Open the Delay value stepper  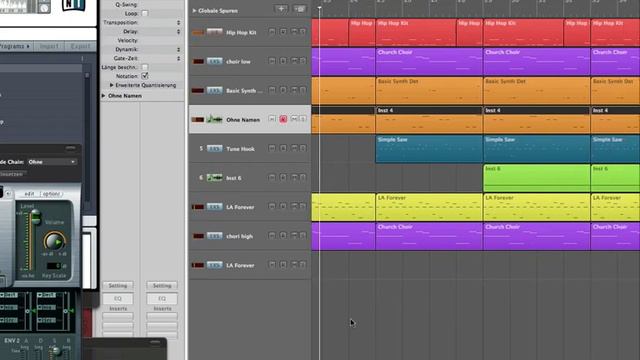[x=178, y=31]
